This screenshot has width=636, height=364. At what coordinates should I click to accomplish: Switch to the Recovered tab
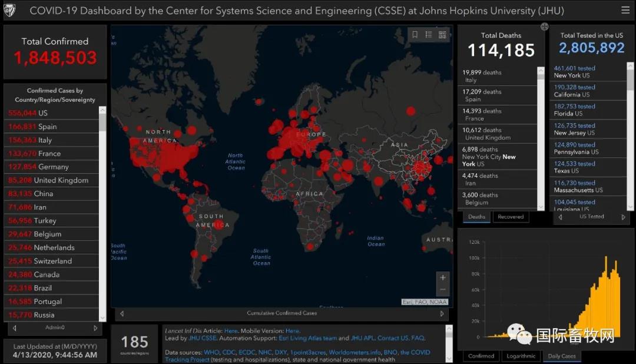click(x=511, y=217)
